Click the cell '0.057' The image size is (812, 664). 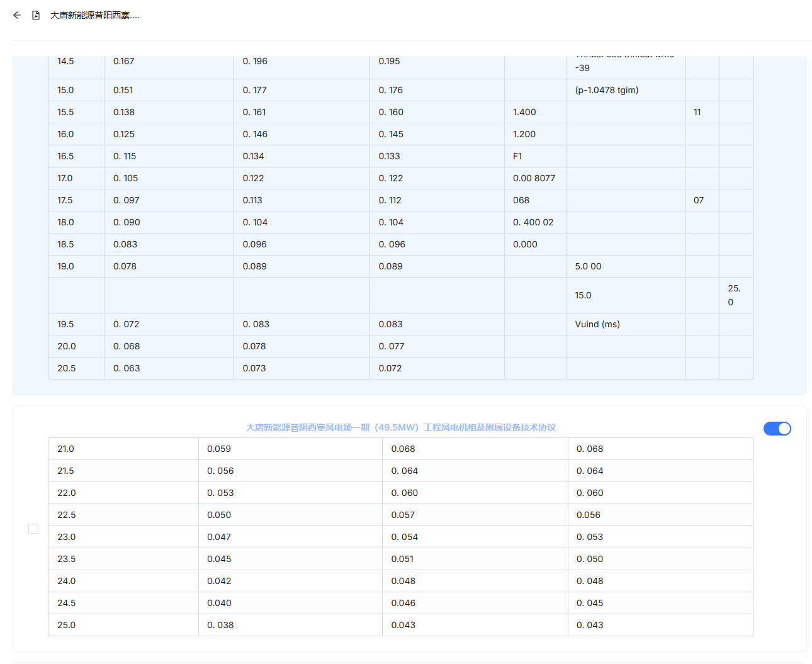coord(475,515)
